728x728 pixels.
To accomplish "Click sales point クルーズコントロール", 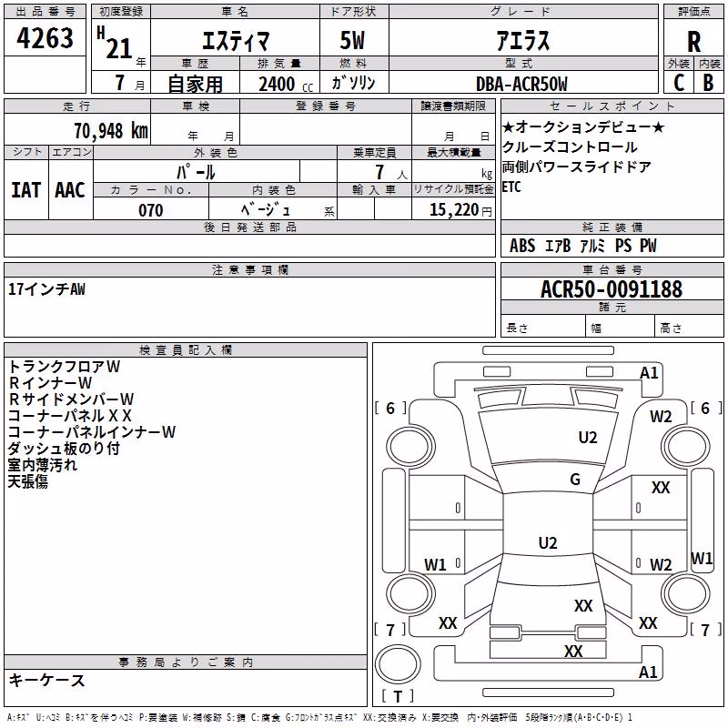I will pyautogui.click(x=570, y=147).
